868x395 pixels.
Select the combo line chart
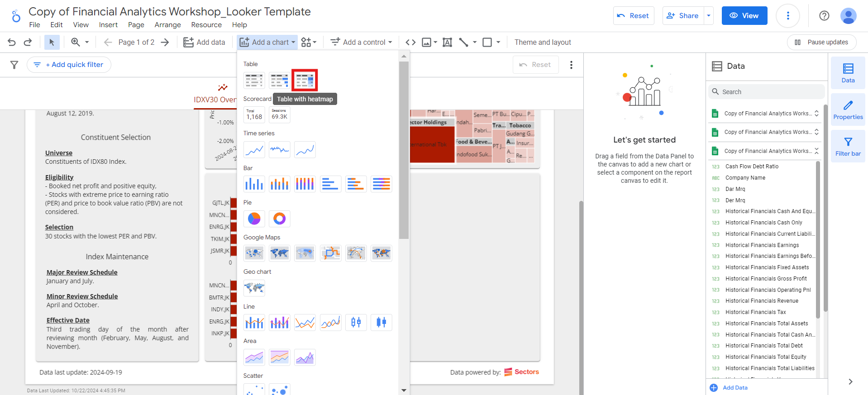[254, 323]
